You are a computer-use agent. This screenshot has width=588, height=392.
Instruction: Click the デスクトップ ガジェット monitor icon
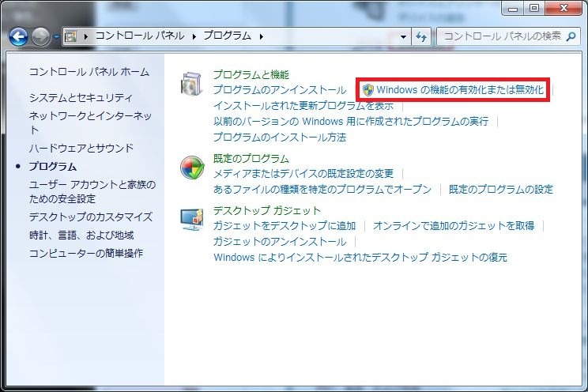[192, 219]
